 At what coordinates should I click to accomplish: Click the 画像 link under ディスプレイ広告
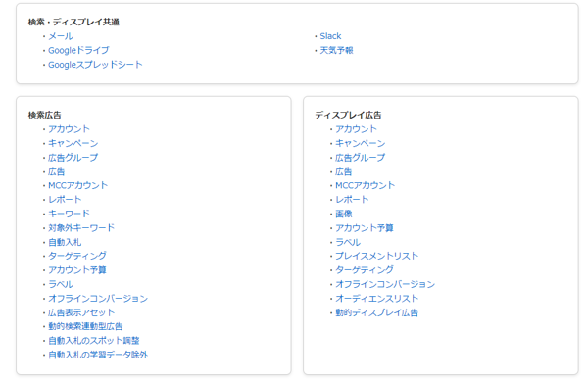tap(344, 214)
